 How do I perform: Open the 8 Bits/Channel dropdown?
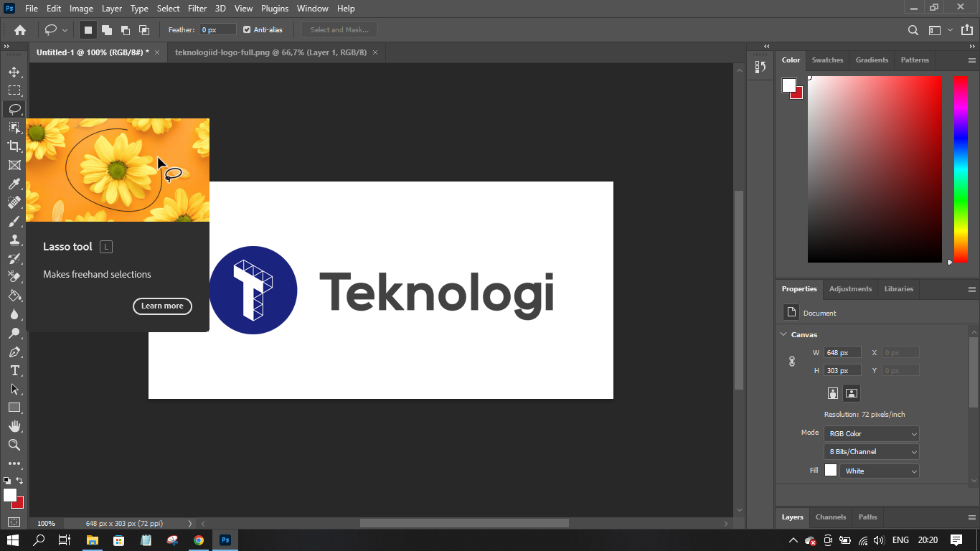[x=871, y=452]
